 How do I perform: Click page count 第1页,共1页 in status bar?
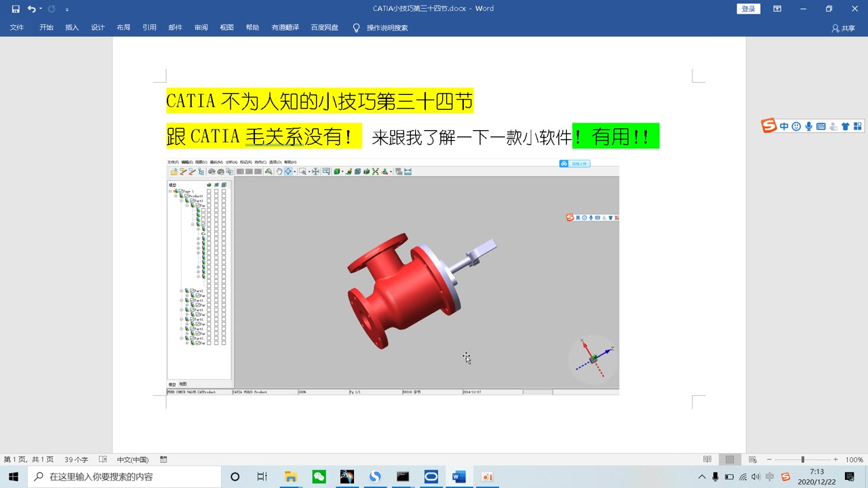28,460
